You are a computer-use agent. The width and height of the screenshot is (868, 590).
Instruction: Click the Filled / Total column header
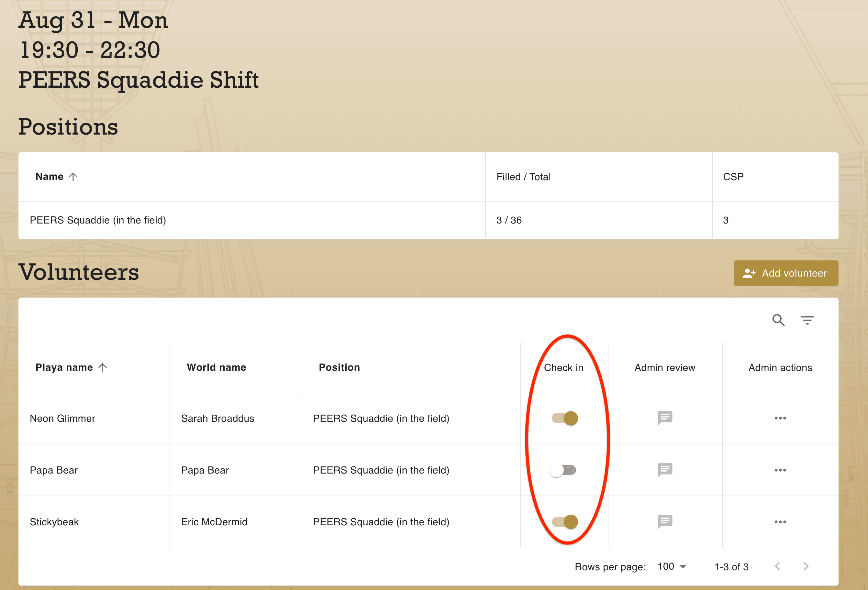click(x=524, y=177)
